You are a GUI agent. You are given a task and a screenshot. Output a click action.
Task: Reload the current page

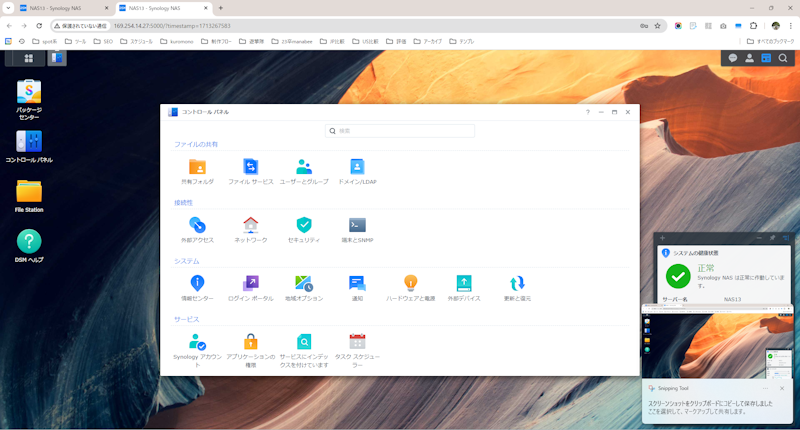pyautogui.click(x=39, y=26)
